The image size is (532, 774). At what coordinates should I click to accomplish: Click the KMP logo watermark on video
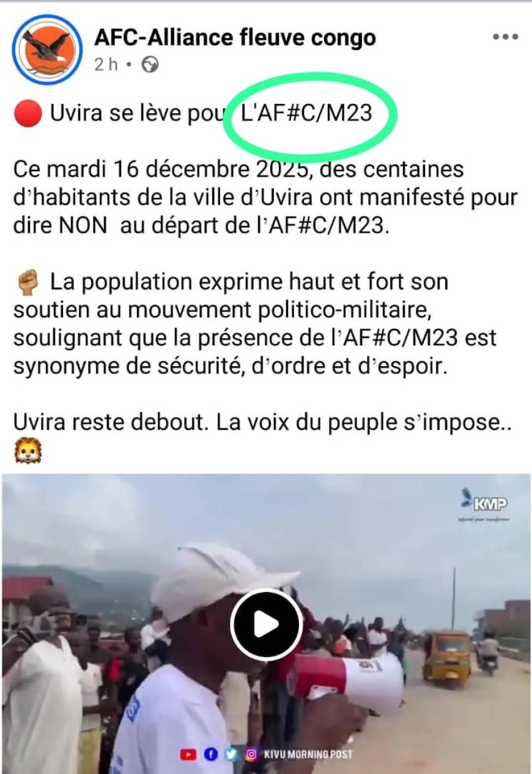click(x=485, y=503)
